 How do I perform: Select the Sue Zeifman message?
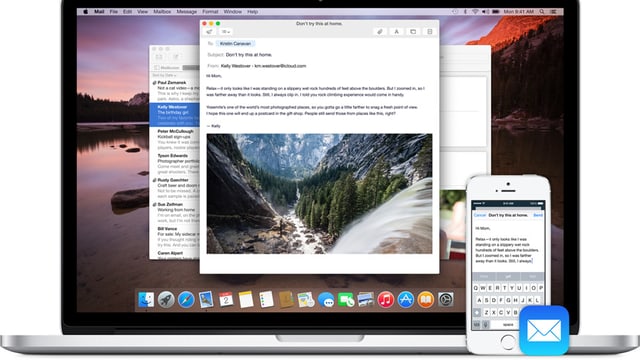(x=175, y=212)
